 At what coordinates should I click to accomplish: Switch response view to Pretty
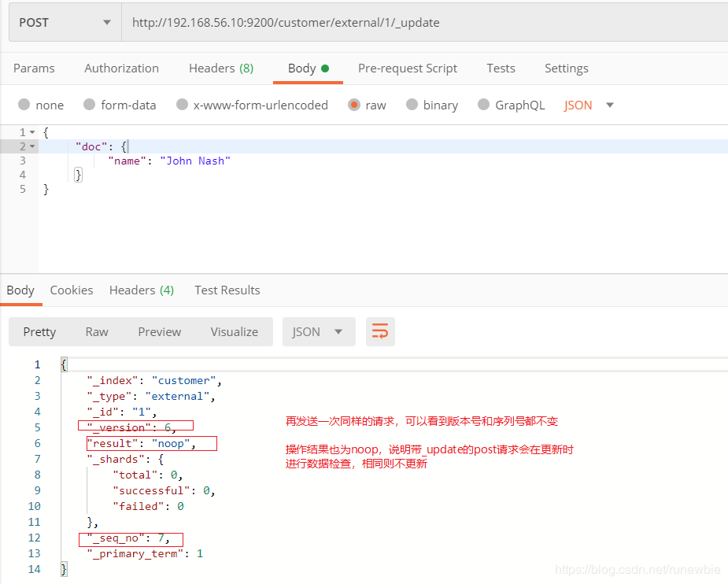(39, 332)
